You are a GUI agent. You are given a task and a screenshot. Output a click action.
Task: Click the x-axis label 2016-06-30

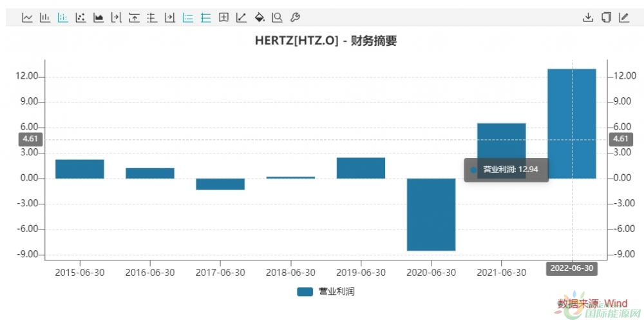(x=150, y=273)
